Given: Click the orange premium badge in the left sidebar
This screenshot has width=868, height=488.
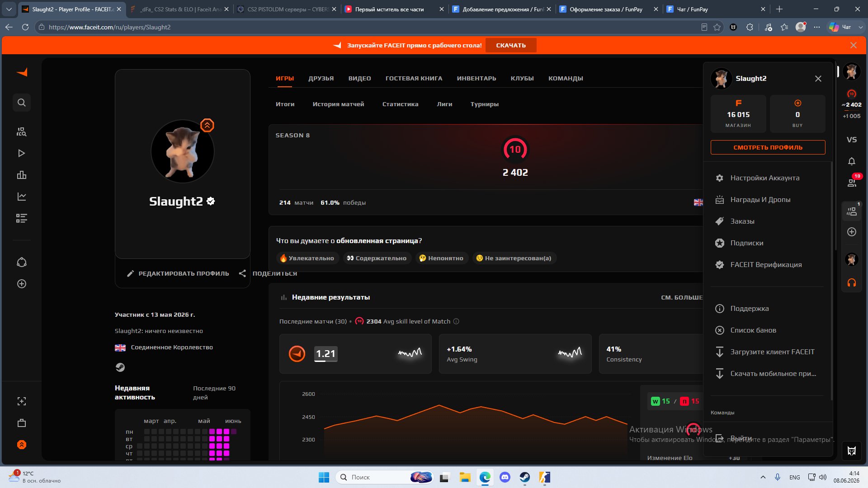Looking at the screenshot, I should (x=22, y=445).
